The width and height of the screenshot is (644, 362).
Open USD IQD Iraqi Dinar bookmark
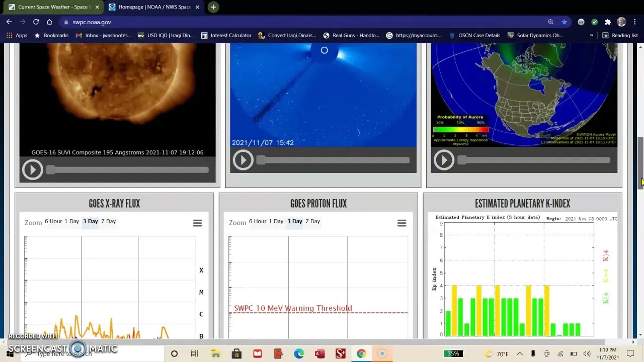pyautogui.click(x=165, y=36)
